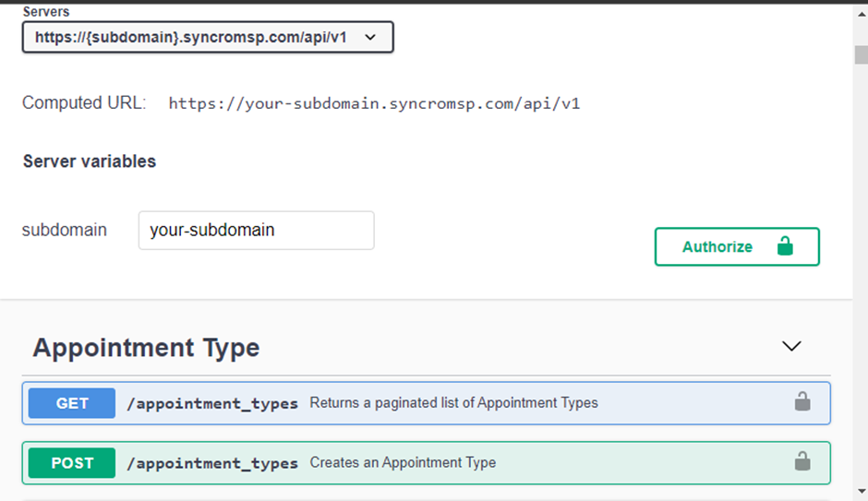Click the padlock on the GET appointment_types row

pos(802,401)
